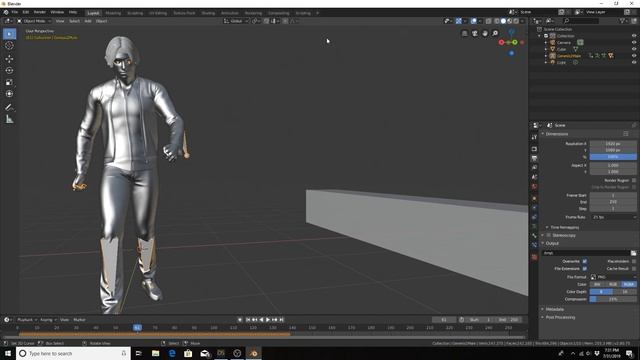Select the Transform tool
This screenshot has width=640, height=360.
[x=9, y=94]
